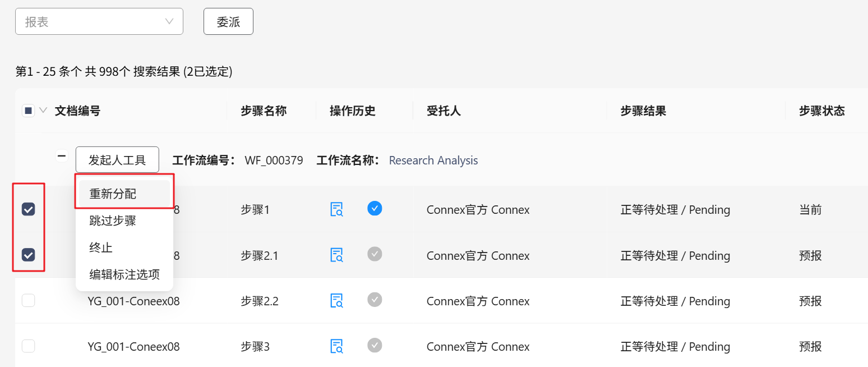Open operation history icon for 步骤3 row

[336, 346]
